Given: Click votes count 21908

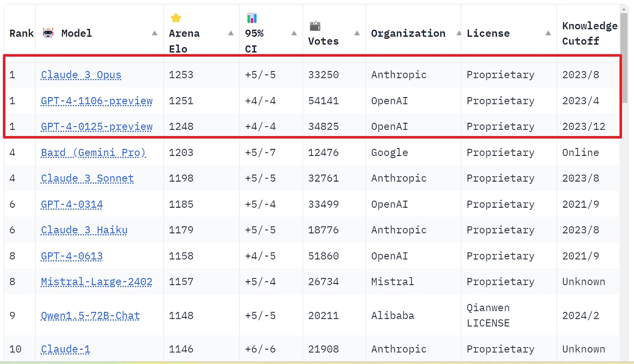Looking at the screenshot, I should (x=324, y=349).
